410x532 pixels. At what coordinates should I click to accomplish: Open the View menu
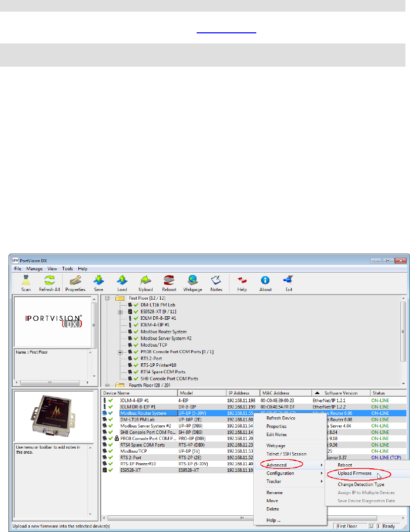coord(52,268)
